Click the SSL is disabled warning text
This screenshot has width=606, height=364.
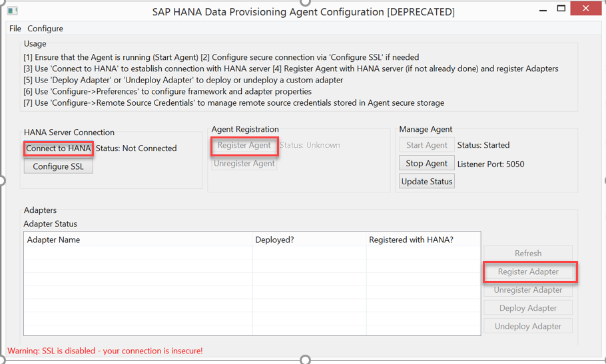(105, 351)
